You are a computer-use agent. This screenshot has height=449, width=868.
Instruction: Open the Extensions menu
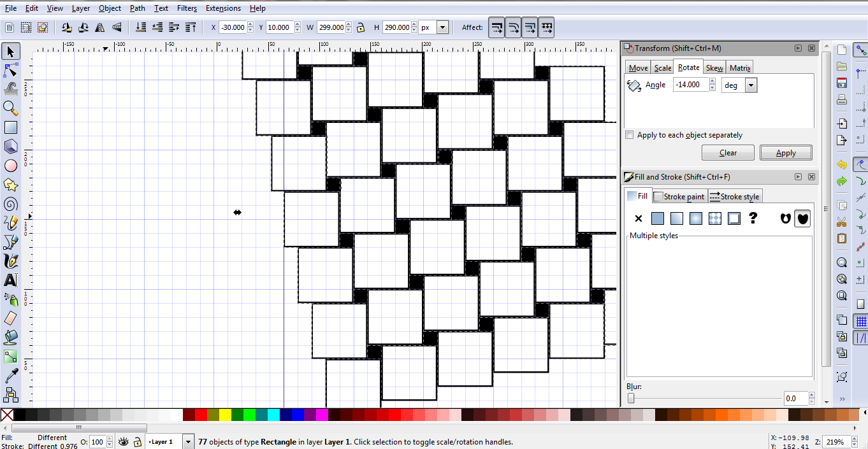(x=223, y=8)
